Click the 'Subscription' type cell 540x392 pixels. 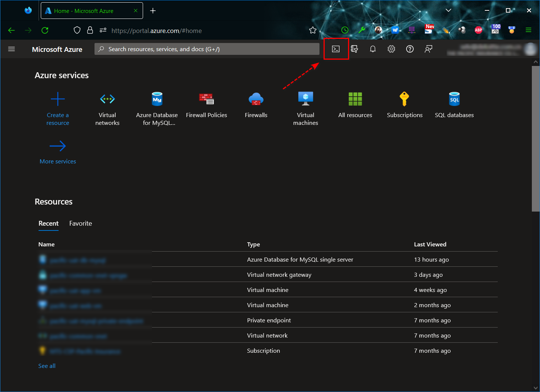pos(264,351)
